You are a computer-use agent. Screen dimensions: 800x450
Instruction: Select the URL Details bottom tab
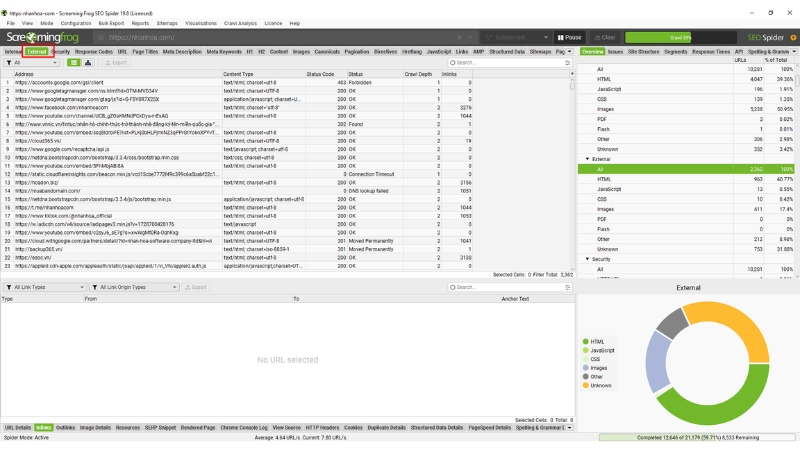pyautogui.click(x=18, y=428)
